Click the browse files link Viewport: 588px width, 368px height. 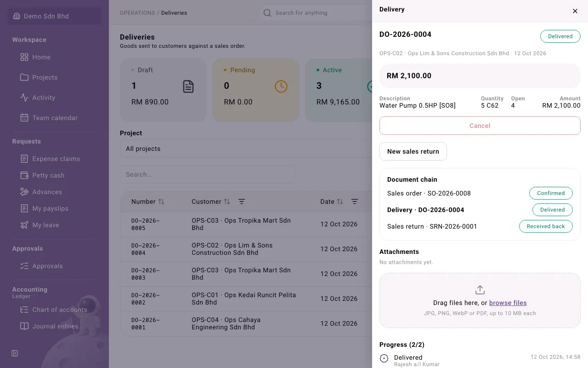pyautogui.click(x=508, y=303)
